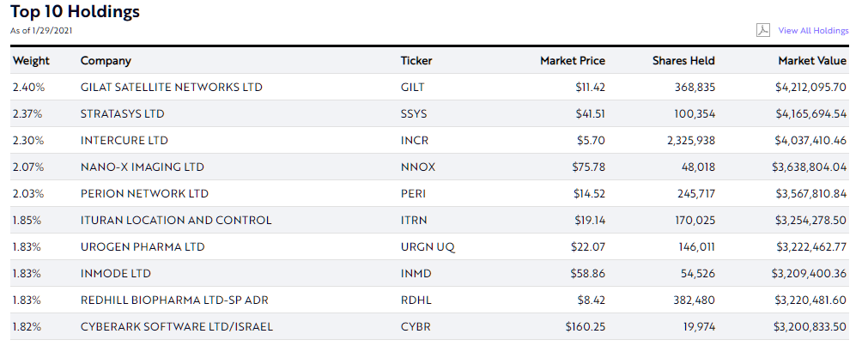The height and width of the screenshot is (346, 868).
Task: Click the Top 10 Holdings heading
Action: pos(76,12)
